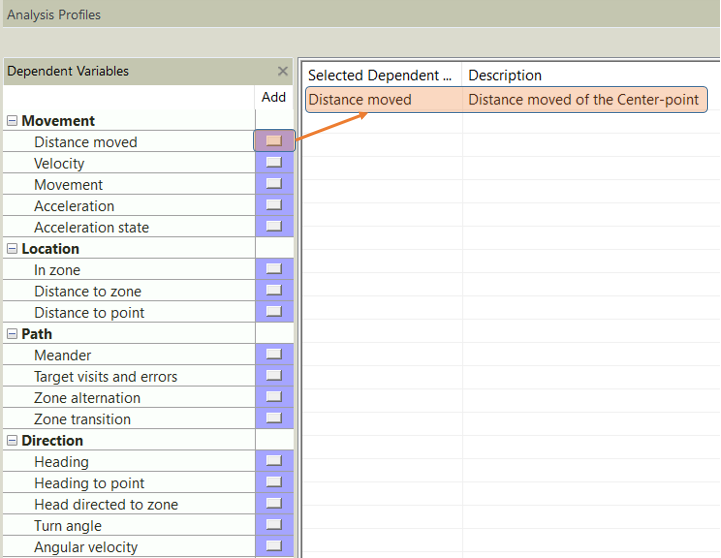Click the Analysis Profiles title bar
This screenshot has width=721, height=558.
pyautogui.click(x=54, y=15)
